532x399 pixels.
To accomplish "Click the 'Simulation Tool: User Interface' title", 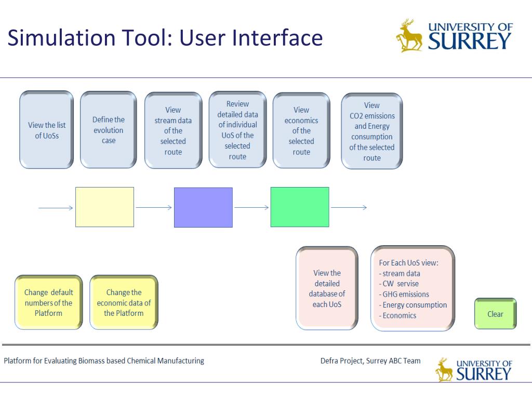I will [165, 37].
